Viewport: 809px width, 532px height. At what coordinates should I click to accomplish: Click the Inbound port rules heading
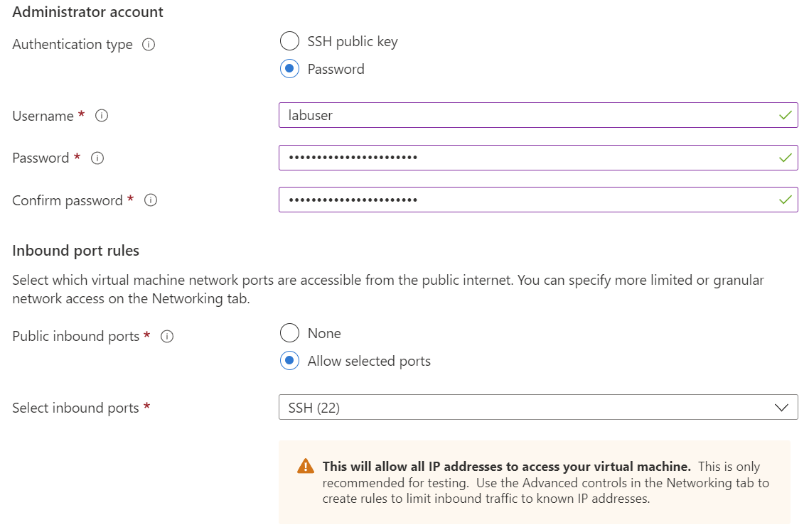click(x=76, y=251)
